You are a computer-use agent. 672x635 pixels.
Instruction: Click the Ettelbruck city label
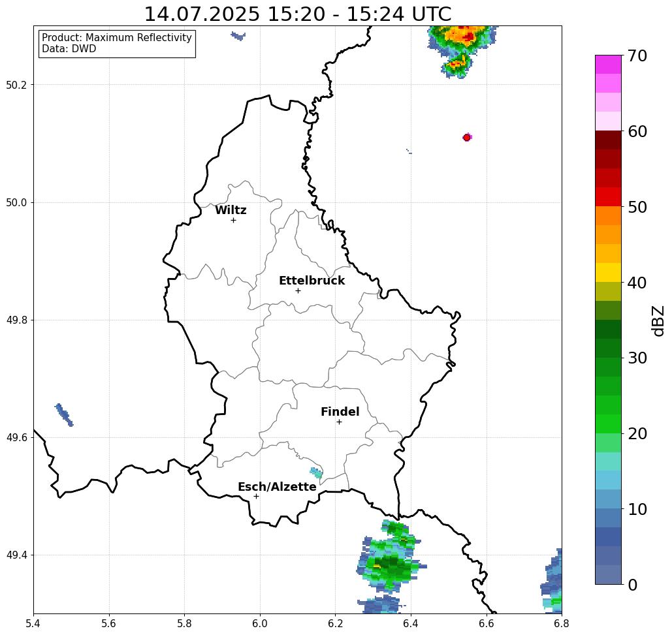tap(312, 281)
